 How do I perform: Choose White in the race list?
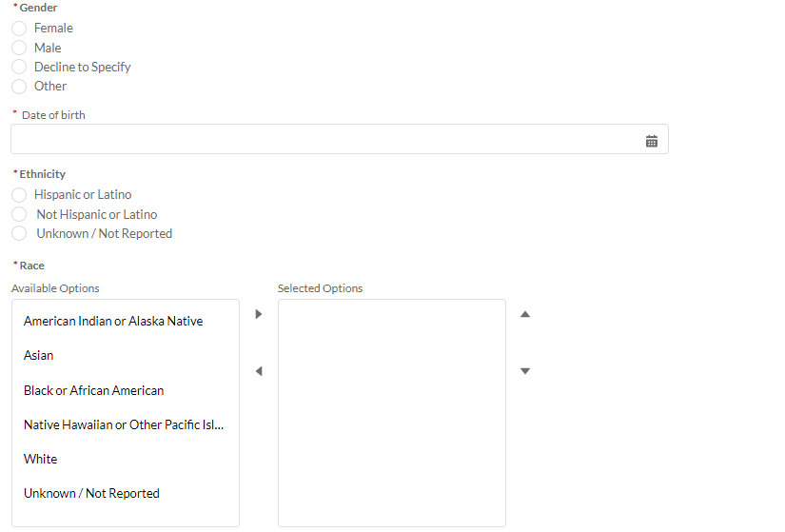coord(41,460)
